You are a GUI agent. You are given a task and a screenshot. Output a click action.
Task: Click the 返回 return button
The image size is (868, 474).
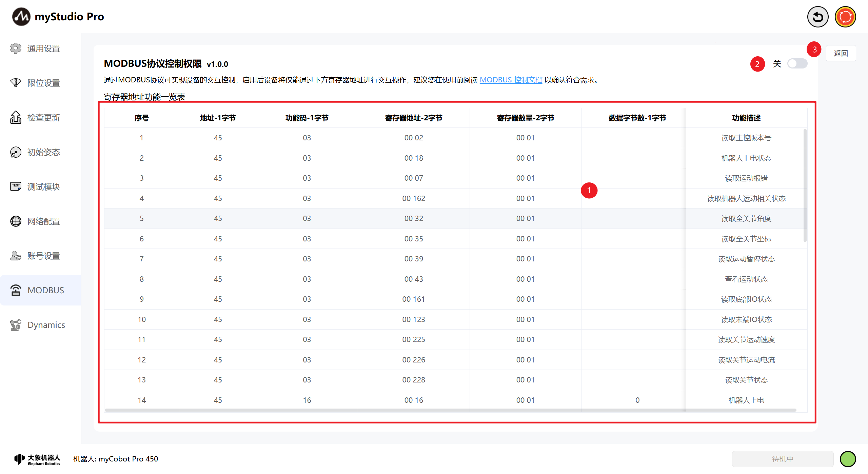tap(841, 53)
